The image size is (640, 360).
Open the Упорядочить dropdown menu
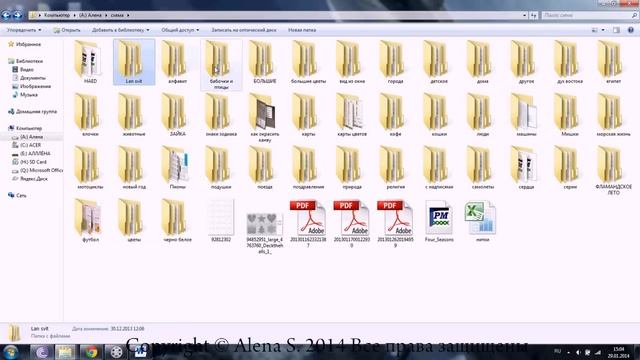tap(24, 30)
